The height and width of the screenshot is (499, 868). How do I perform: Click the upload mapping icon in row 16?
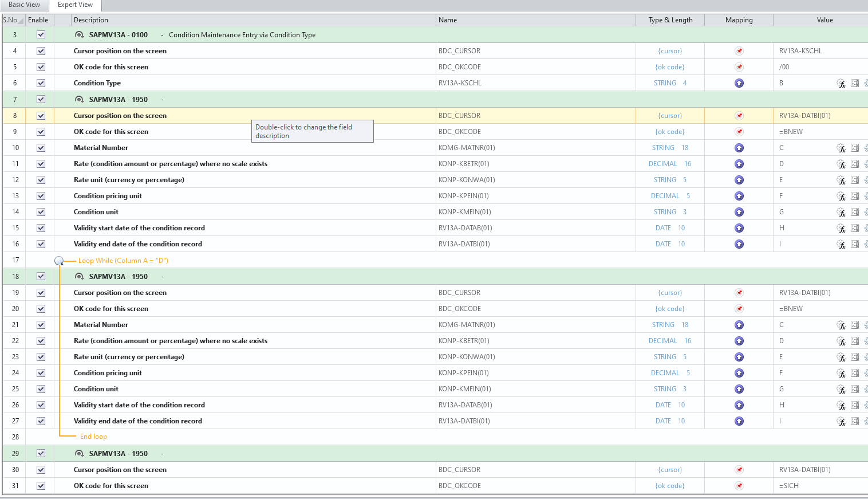point(739,244)
